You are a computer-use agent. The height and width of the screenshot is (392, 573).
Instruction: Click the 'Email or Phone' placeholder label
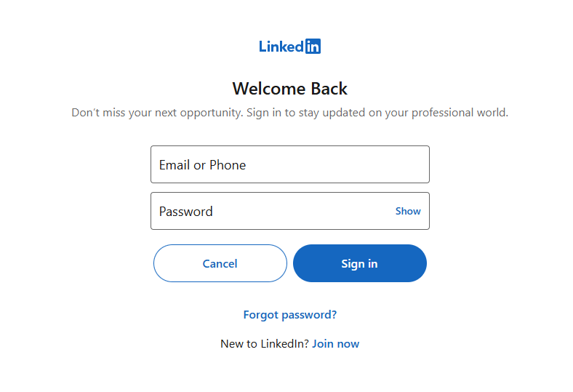click(202, 165)
